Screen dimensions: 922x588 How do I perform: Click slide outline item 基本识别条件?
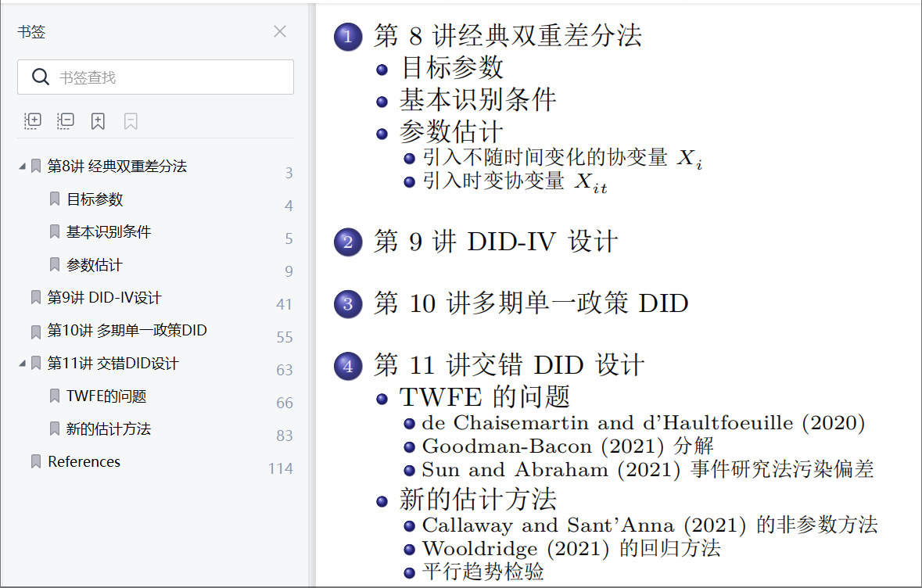point(478,99)
